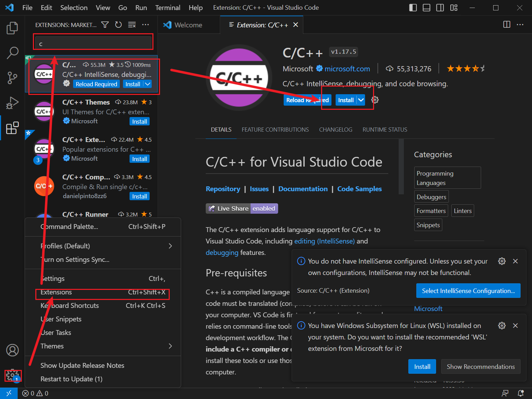Open the Source Control view

coord(12,78)
